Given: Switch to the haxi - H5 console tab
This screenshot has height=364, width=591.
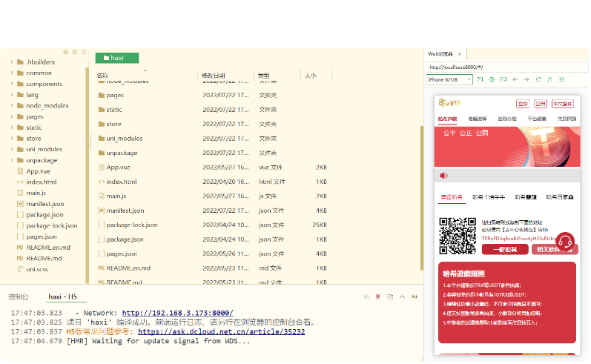Looking at the screenshot, I should click(62, 297).
